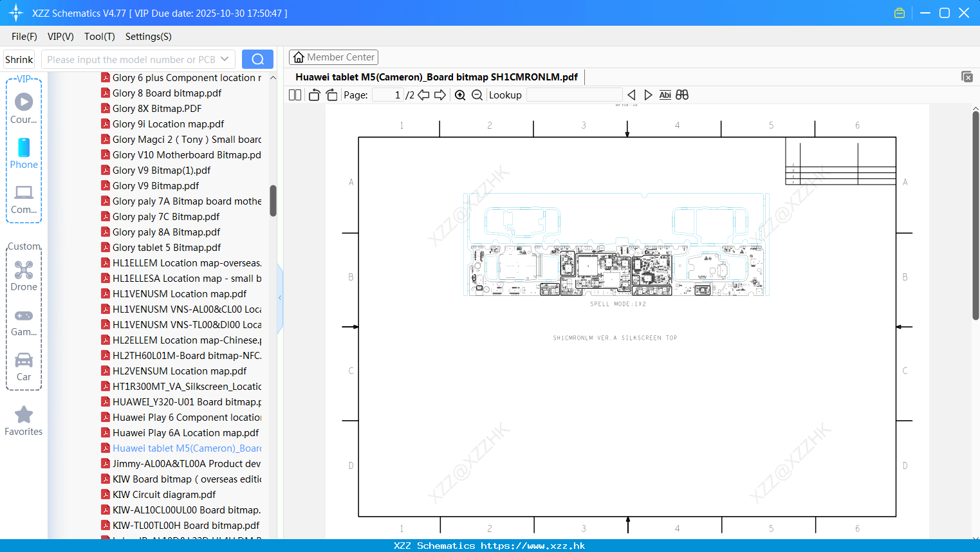Click the board bitmap drawing in PDF
980x552 pixels.
click(x=616, y=244)
